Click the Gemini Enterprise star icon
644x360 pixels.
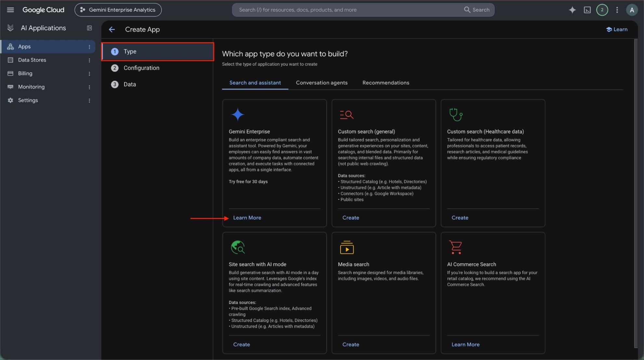pyautogui.click(x=238, y=115)
